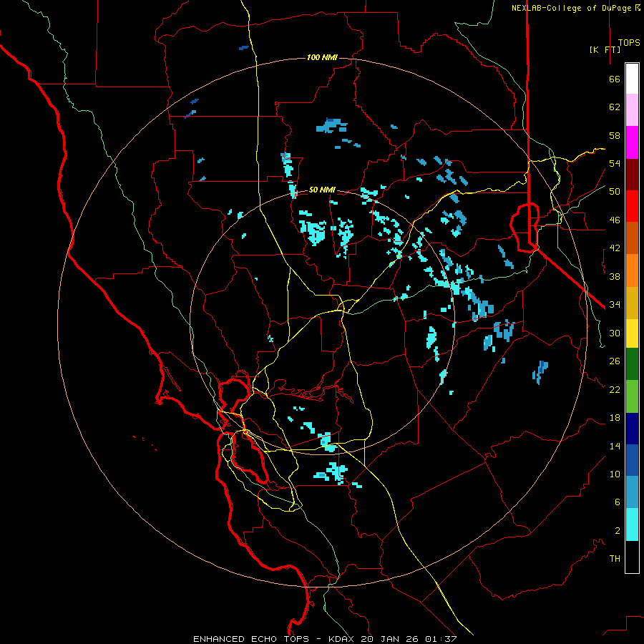Click the "01:37" timestamp text

(x=441, y=639)
